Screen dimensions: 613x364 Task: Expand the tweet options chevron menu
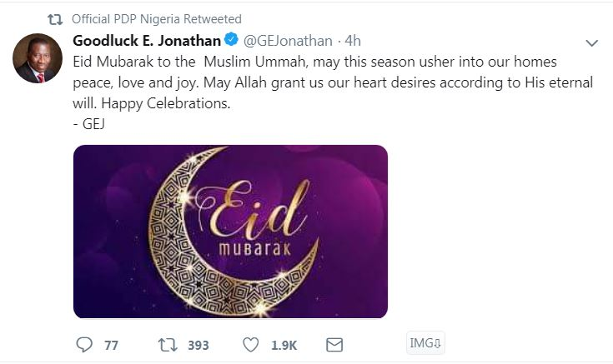(591, 43)
